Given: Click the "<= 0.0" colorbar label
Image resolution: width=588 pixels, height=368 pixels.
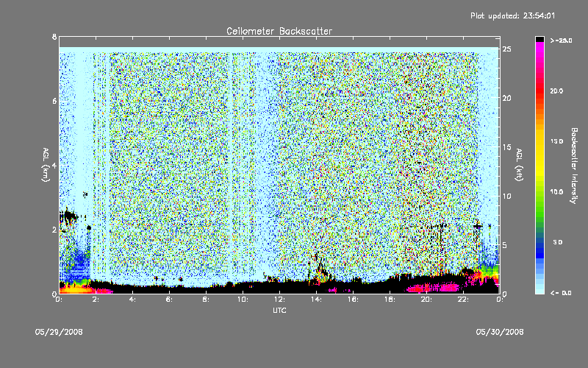Looking at the screenshot, I should pyautogui.click(x=561, y=293).
